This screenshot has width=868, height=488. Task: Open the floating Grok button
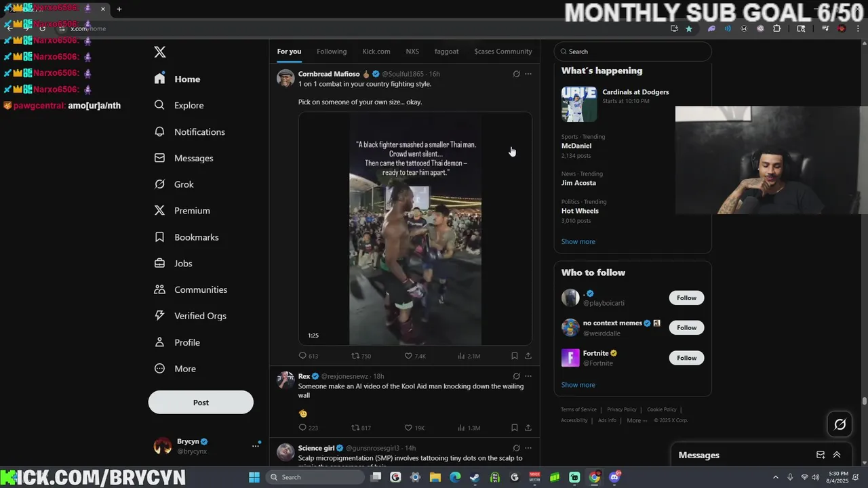840,424
